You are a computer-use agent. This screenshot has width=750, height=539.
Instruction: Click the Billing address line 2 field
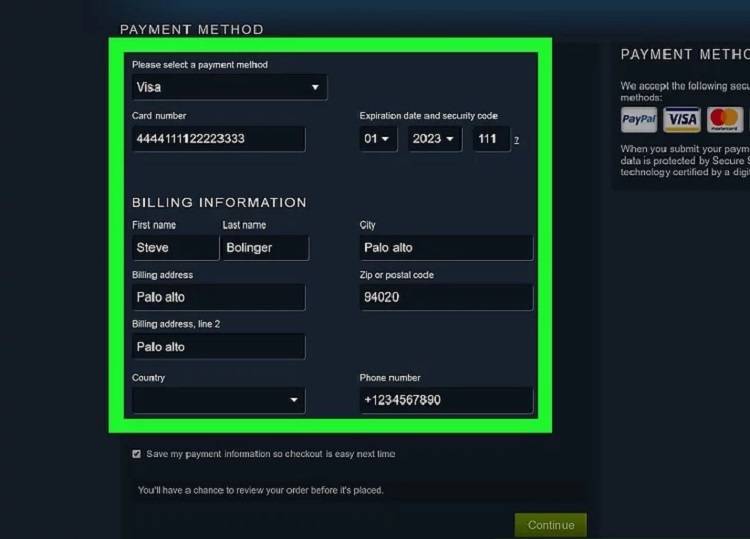(218, 347)
